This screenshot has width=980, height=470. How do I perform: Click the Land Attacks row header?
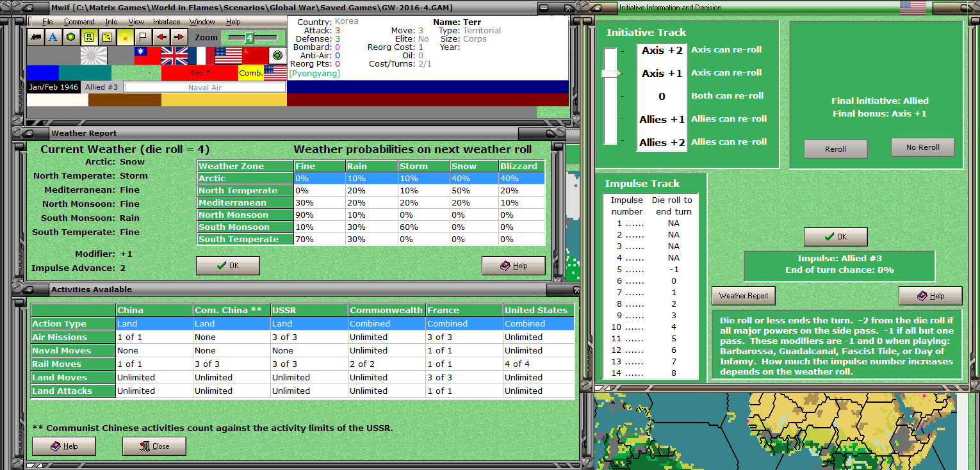73,391
